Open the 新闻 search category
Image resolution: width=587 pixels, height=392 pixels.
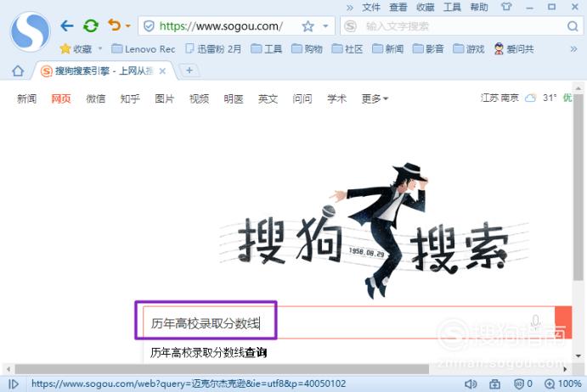pos(26,98)
